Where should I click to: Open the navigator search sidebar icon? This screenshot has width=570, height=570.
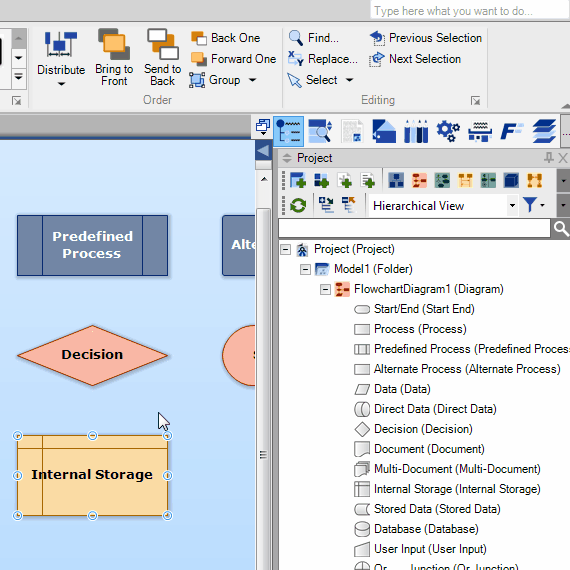pyautogui.click(x=320, y=131)
